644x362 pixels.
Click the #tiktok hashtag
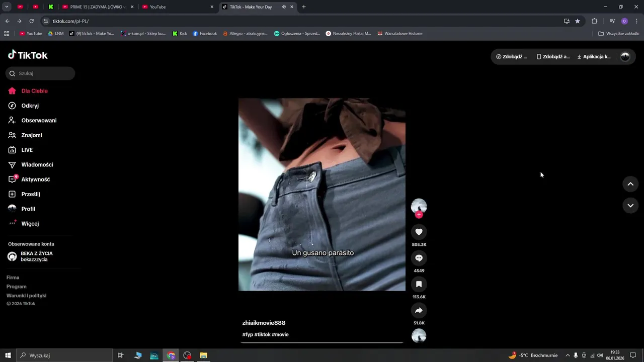(x=263, y=334)
